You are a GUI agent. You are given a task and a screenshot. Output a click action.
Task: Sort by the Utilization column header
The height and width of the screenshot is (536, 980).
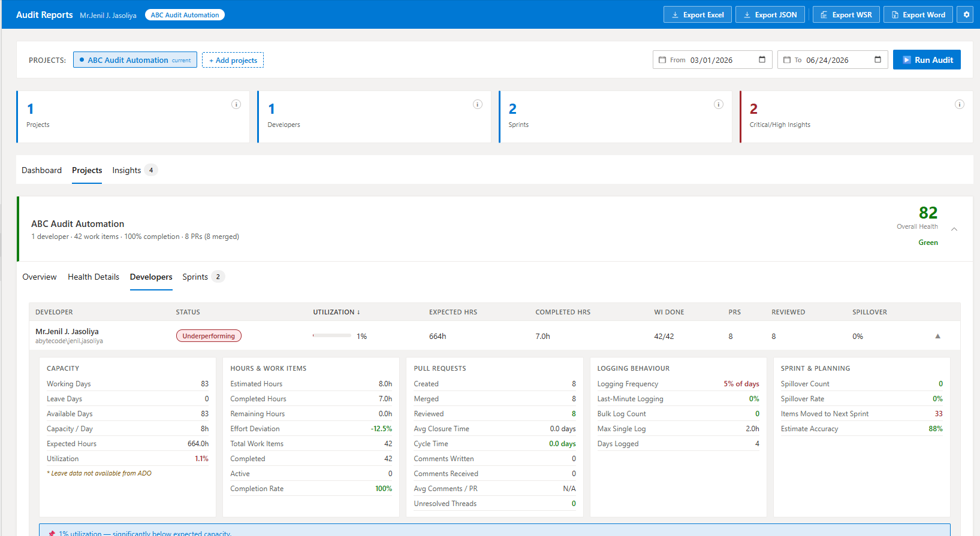336,312
